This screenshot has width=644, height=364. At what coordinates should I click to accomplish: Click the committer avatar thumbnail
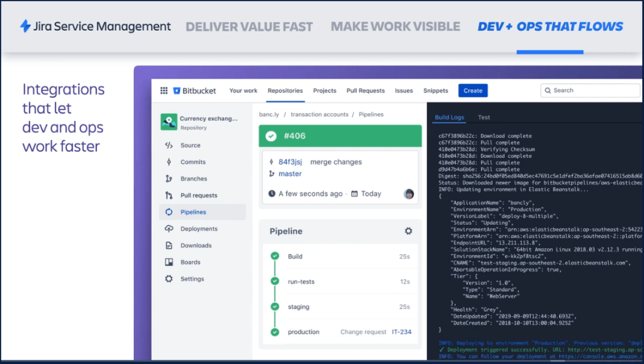click(x=409, y=194)
